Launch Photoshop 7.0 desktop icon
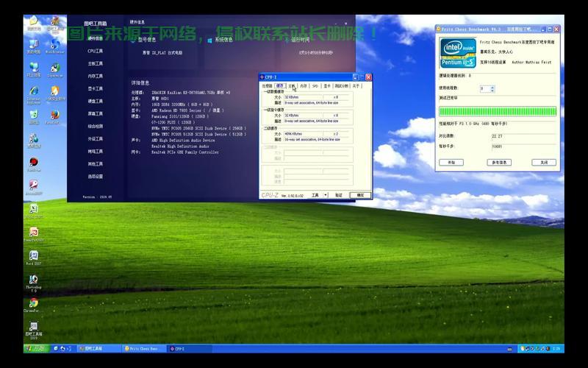The height and width of the screenshot is (368, 588). 33,280
